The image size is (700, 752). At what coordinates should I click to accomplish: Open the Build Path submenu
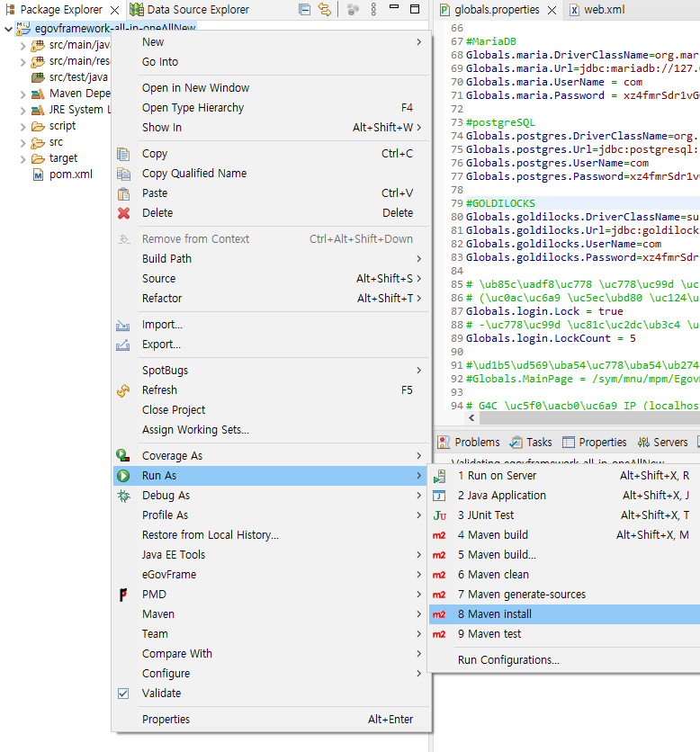point(271,259)
